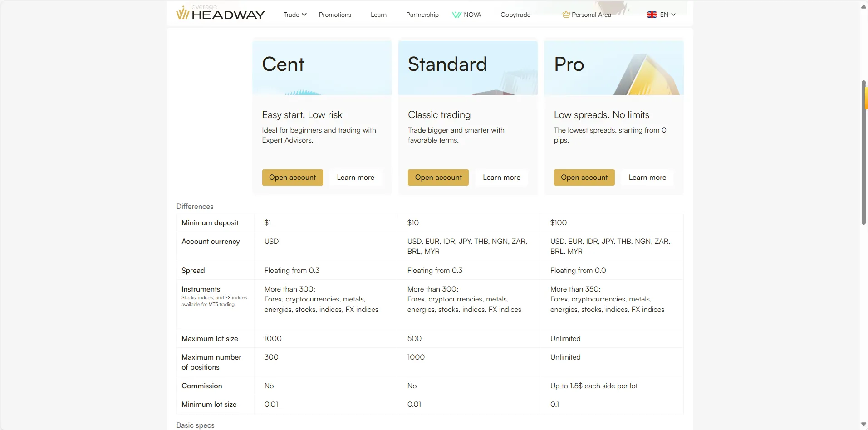Click the 'Minimum lot size' row label
This screenshot has width=868, height=430.
tap(209, 404)
